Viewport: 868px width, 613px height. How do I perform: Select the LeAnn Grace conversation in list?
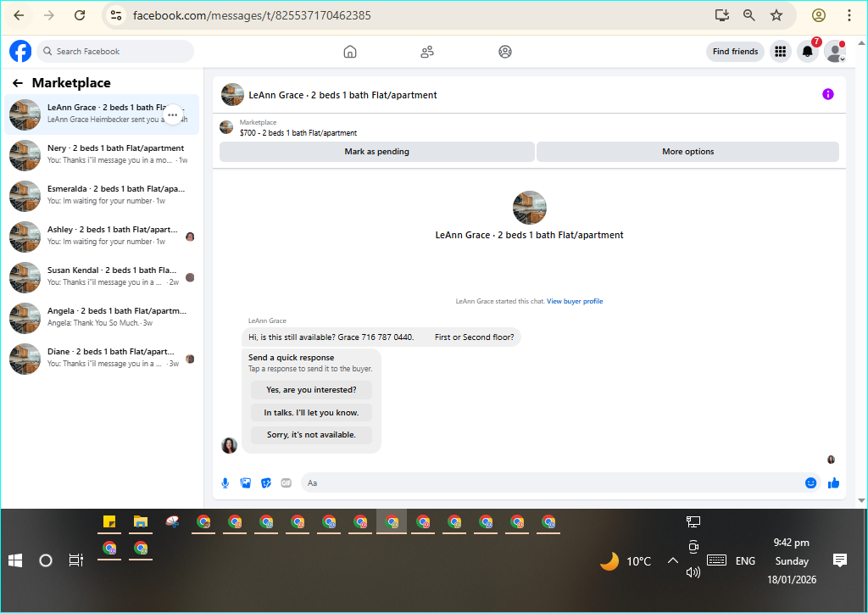102,114
